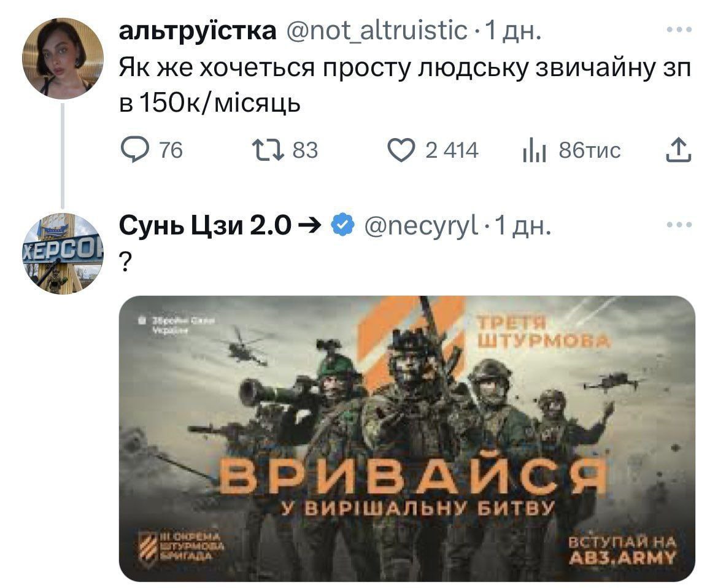Visit the @necyryl handle
The height and width of the screenshot is (588, 718).
(x=421, y=226)
